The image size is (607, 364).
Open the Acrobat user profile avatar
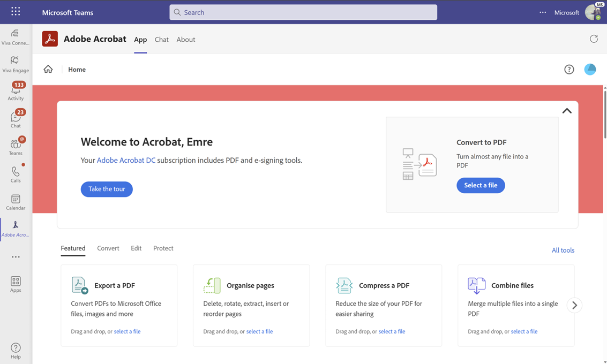(x=590, y=69)
